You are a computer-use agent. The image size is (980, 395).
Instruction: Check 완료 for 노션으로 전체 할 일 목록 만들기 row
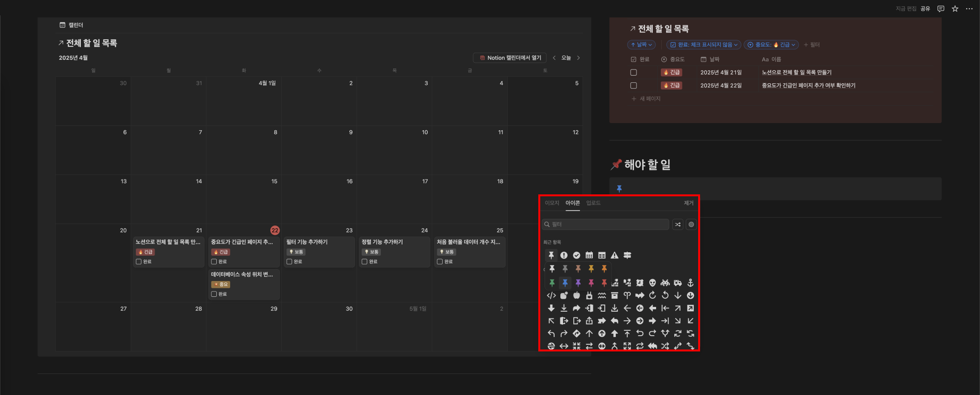pos(634,72)
